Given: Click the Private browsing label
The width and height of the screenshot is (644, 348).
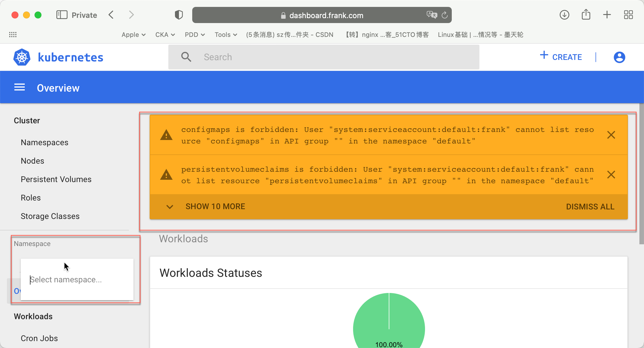Looking at the screenshot, I should point(84,15).
